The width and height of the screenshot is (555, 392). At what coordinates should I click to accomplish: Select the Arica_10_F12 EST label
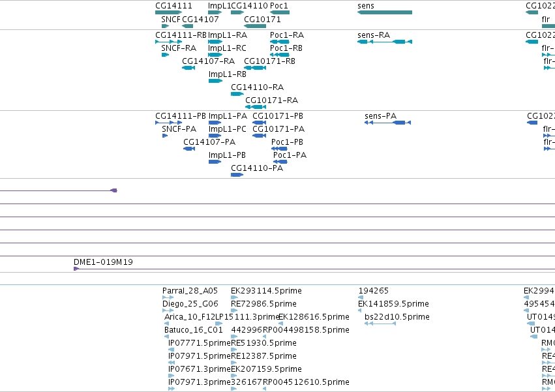(190, 317)
